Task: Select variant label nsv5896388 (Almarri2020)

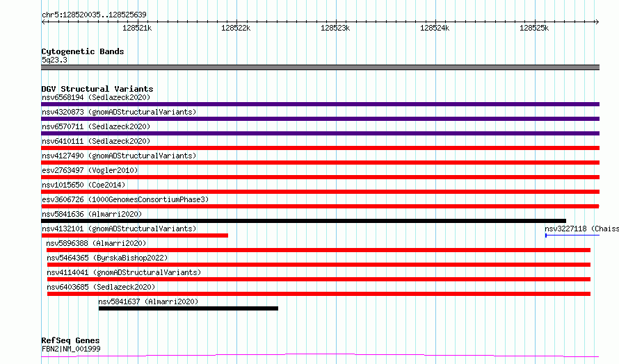Action: 96,243
